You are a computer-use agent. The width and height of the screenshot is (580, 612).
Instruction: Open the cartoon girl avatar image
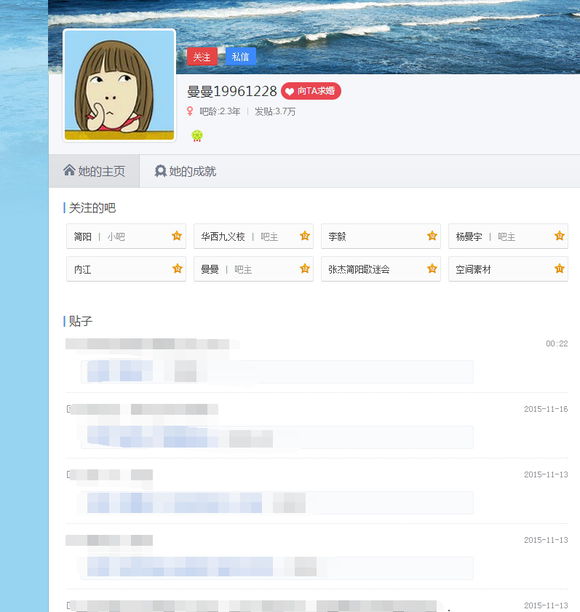pos(119,85)
